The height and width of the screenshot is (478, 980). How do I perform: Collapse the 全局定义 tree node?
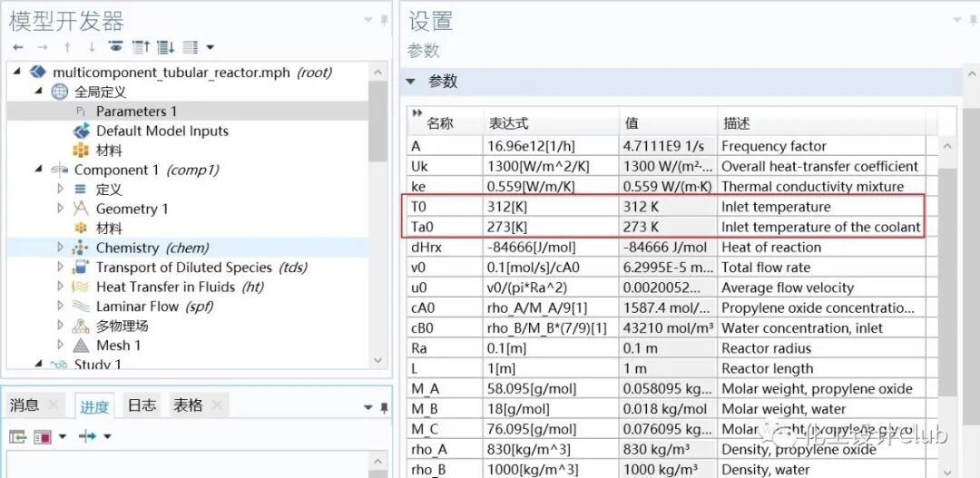[x=39, y=92]
